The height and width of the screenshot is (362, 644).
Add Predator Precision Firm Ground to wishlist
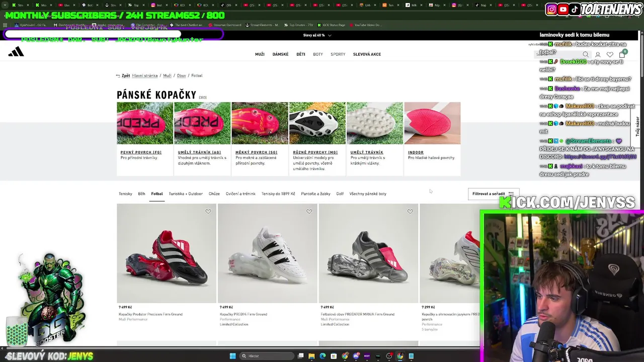pos(208,212)
